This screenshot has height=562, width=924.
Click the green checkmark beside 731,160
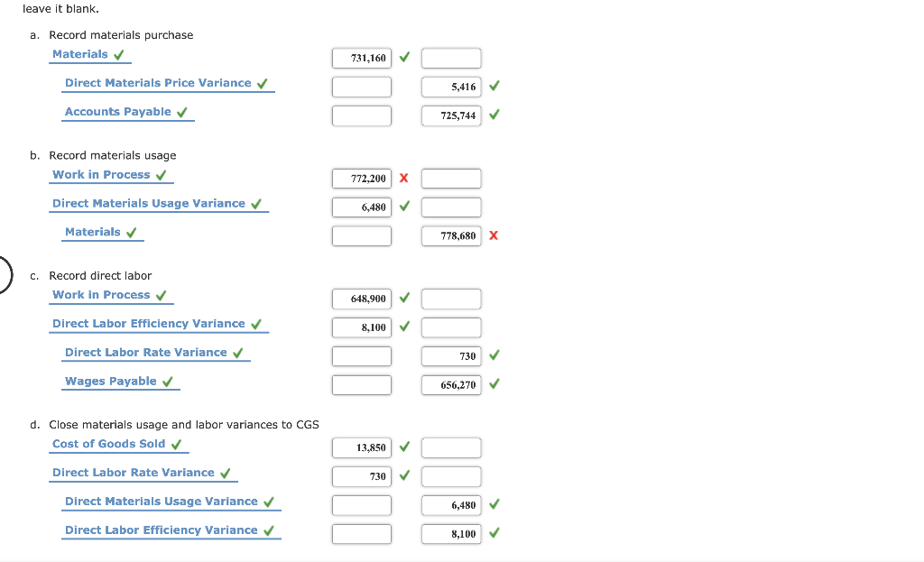click(x=403, y=57)
